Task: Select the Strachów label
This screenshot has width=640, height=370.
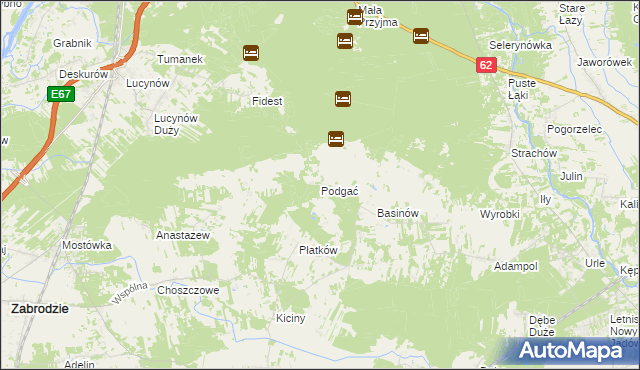Action: click(534, 153)
